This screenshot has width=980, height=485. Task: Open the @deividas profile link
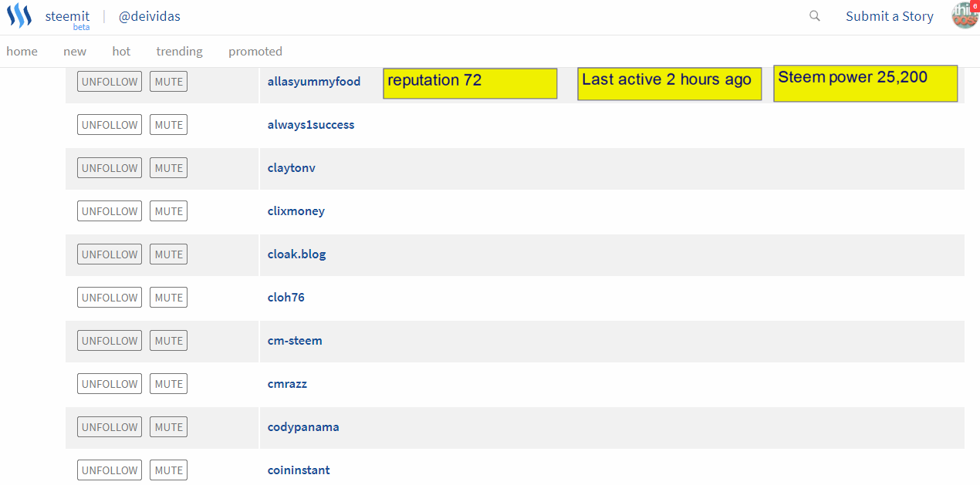150,16
